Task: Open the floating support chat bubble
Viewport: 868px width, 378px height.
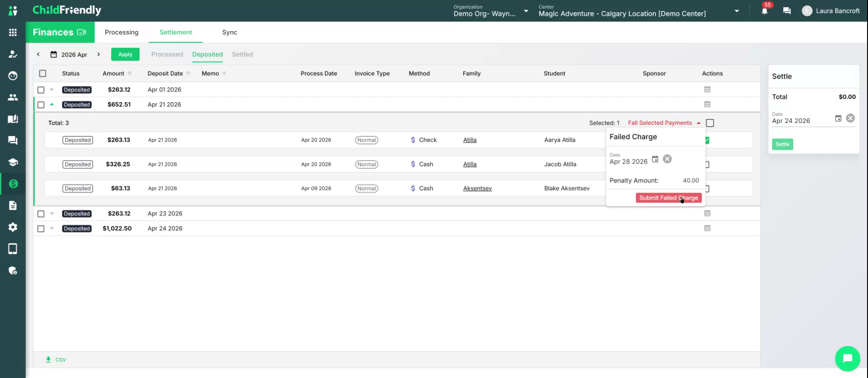Action: tap(848, 359)
